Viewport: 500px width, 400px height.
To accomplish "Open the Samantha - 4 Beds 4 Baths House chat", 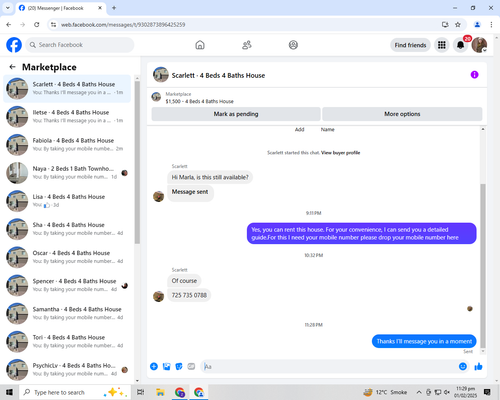I will pyautogui.click(x=67, y=313).
